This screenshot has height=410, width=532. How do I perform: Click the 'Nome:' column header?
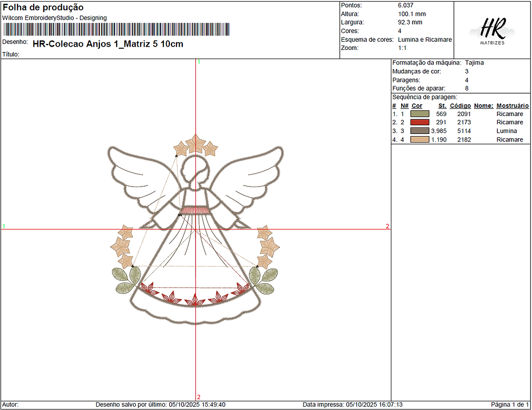click(x=484, y=106)
